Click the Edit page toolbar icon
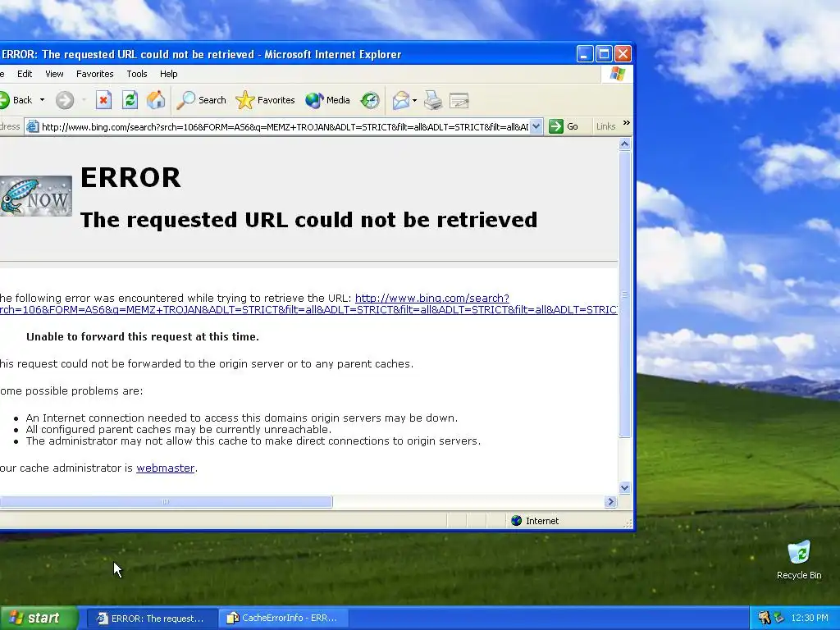 pyautogui.click(x=459, y=100)
